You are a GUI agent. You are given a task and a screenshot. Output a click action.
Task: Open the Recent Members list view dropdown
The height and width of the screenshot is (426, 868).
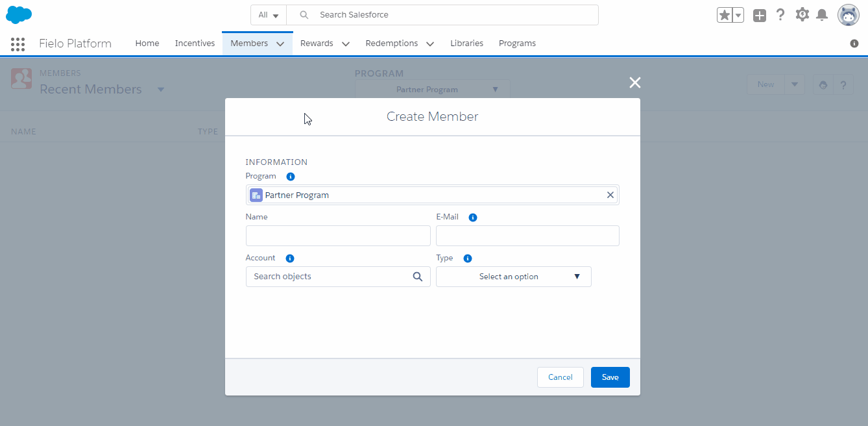161,90
